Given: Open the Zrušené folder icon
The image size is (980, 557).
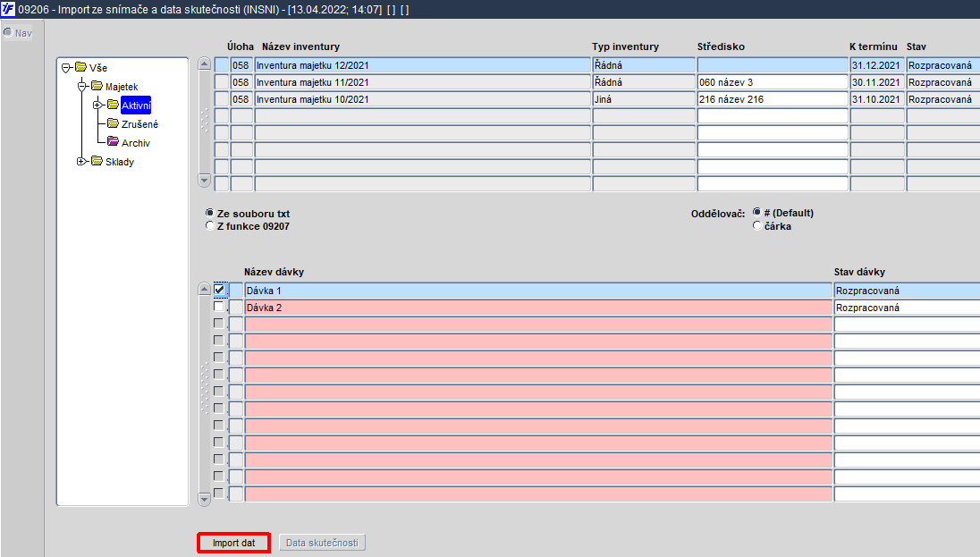Looking at the screenshot, I should 114,123.
